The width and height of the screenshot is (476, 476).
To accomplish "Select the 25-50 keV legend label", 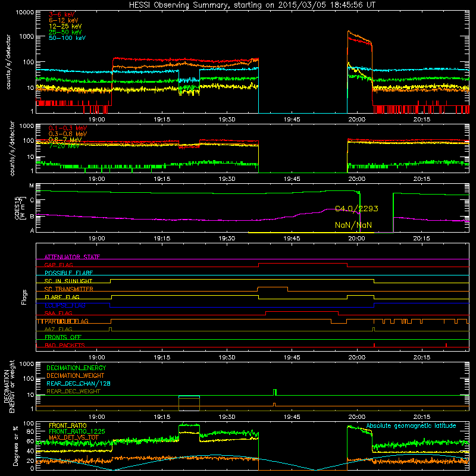I will [65, 32].
